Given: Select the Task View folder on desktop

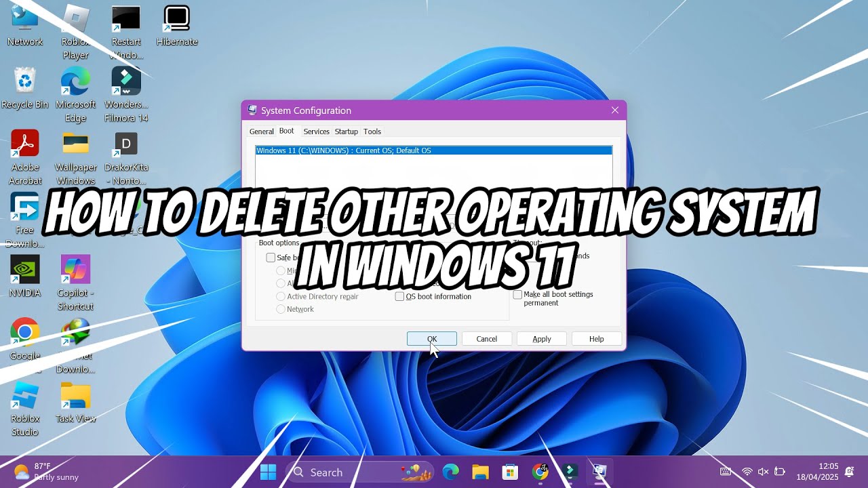Looking at the screenshot, I should coord(75,403).
